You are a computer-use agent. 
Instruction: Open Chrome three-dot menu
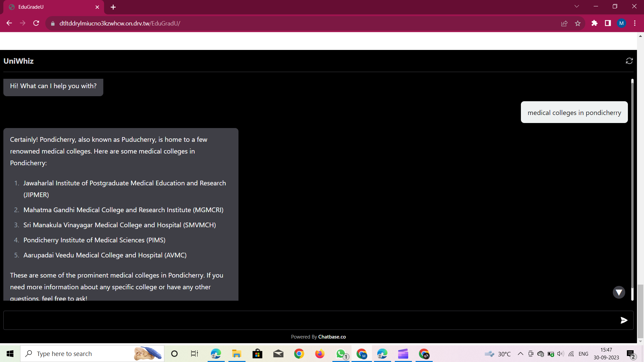click(635, 23)
